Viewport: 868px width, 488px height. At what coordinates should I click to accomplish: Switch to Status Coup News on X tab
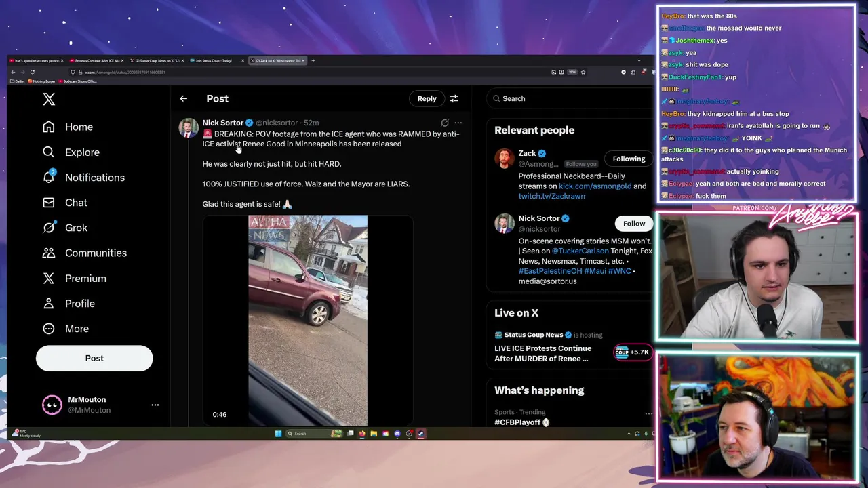point(157,60)
